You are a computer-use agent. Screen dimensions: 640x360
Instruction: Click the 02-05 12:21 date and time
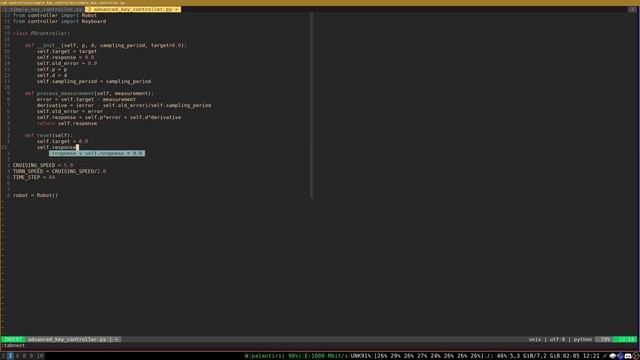581,356
